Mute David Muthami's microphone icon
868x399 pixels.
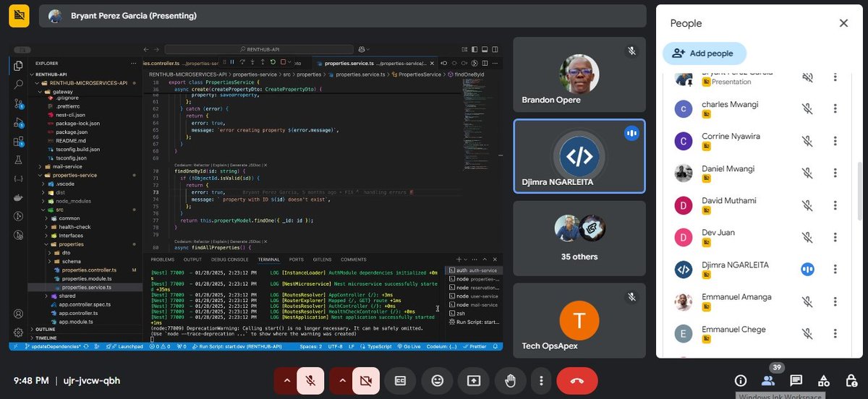point(808,205)
